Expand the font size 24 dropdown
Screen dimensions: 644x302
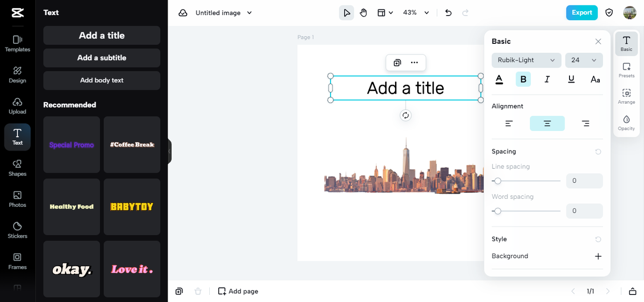[584, 60]
